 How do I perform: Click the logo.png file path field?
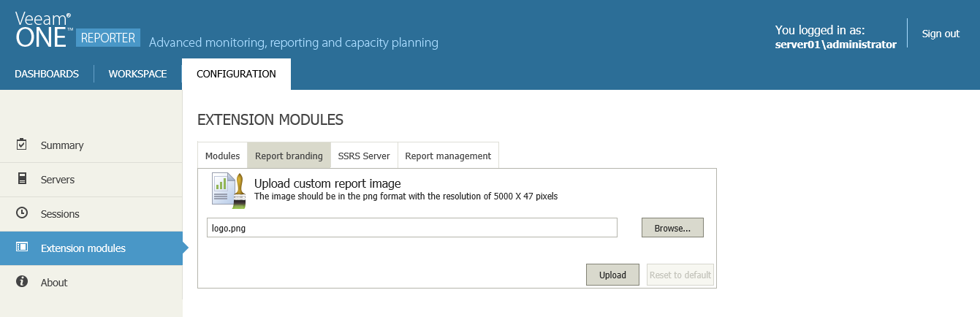[411, 228]
